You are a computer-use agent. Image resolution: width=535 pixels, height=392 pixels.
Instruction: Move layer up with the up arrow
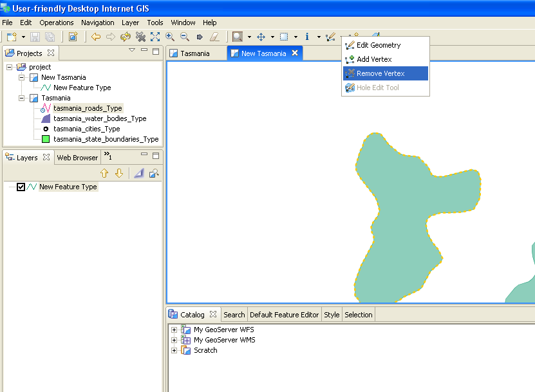[x=104, y=173]
